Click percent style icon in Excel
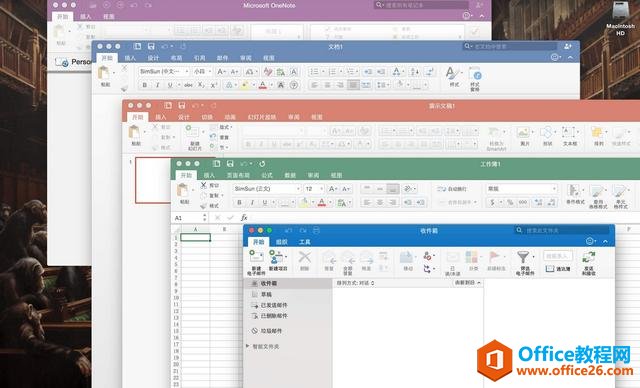Screen dimensions: 640x388 tap(509, 202)
